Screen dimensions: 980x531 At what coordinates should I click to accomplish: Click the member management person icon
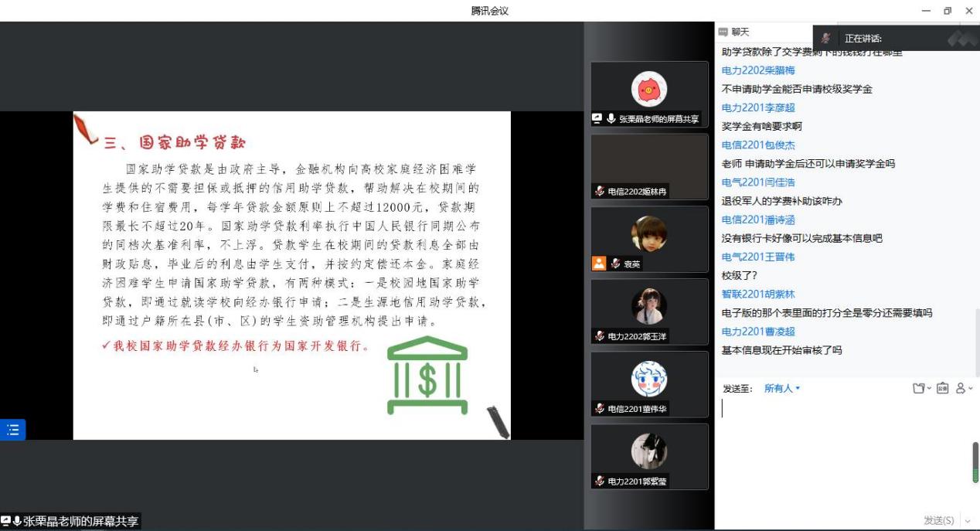(x=961, y=390)
